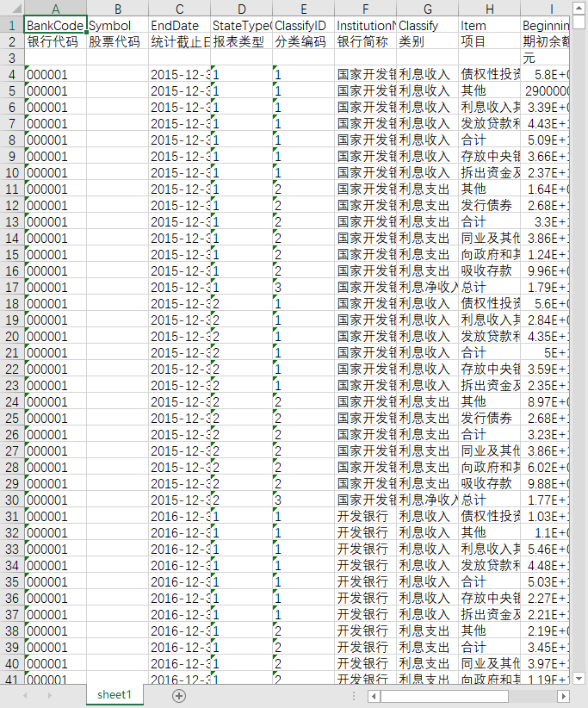Screen dimensions: 588x708
Task: Click the Item header cell
Action: pos(489,25)
